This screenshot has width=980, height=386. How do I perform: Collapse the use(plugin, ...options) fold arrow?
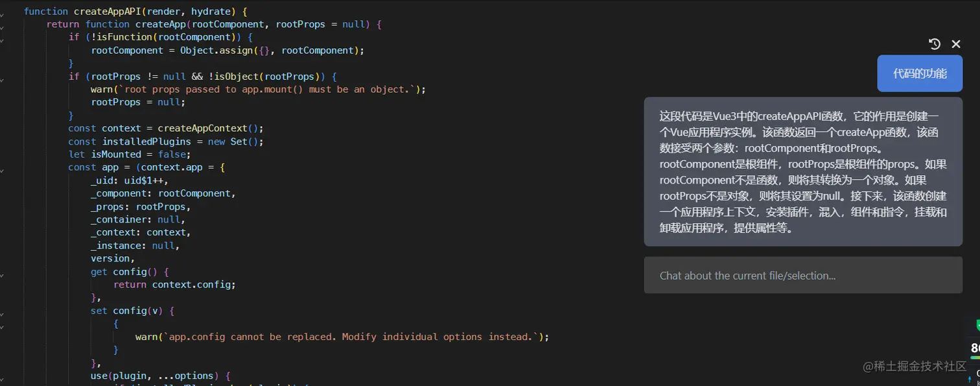pyautogui.click(x=2, y=379)
